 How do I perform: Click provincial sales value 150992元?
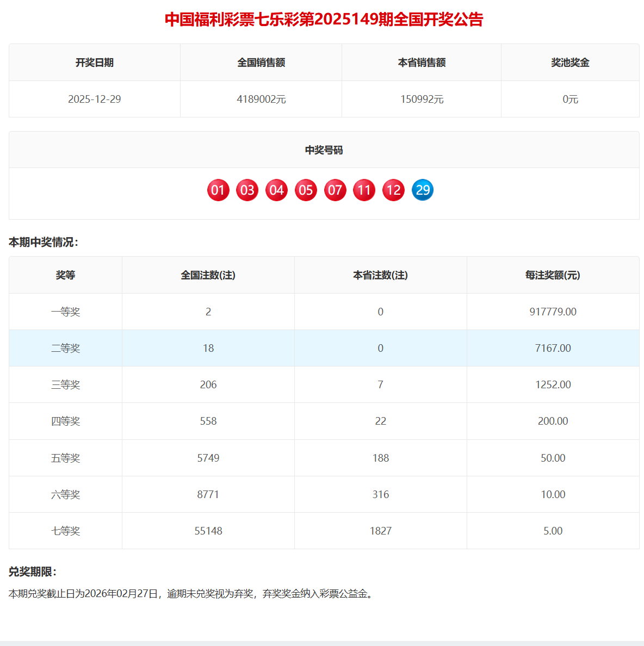click(x=422, y=100)
